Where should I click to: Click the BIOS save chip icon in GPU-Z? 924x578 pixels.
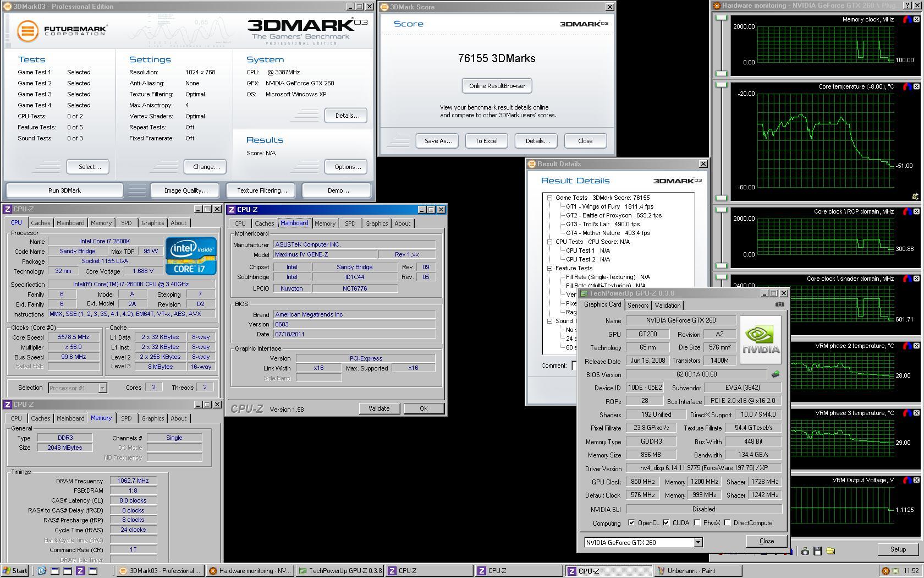pos(776,374)
